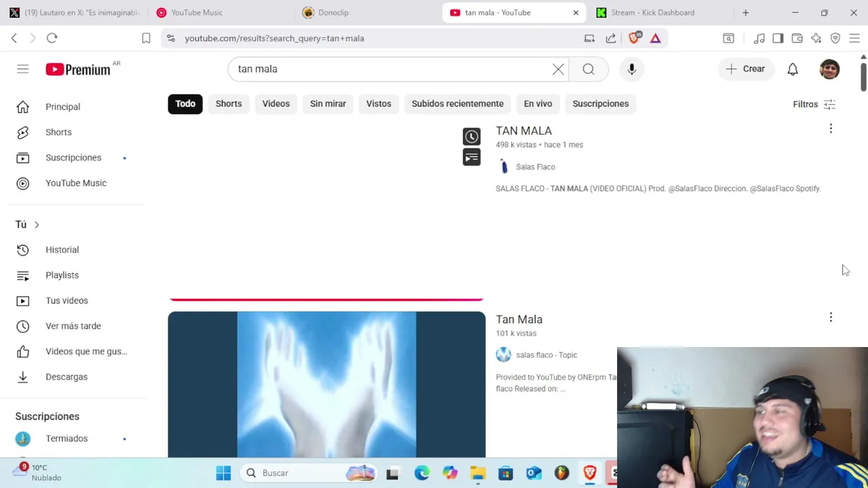868x488 pixels.
Task: Open the Brave Wallet icon
Action: click(x=797, y=39)
